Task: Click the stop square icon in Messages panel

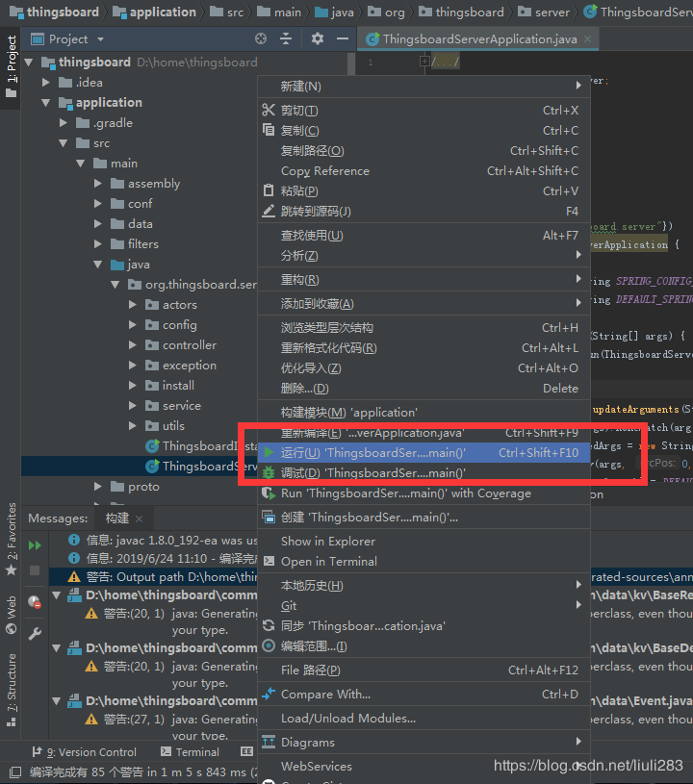Action: [x=35, y=570]
